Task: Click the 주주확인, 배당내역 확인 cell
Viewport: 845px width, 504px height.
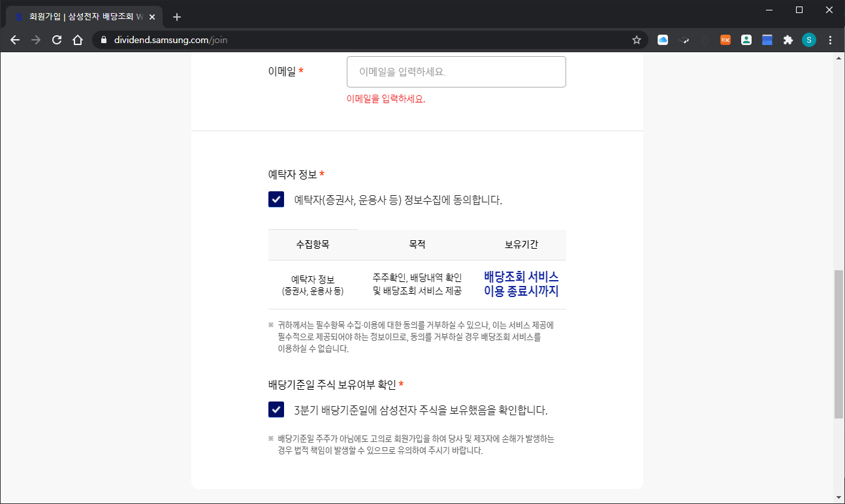Action: pos(417,285)
